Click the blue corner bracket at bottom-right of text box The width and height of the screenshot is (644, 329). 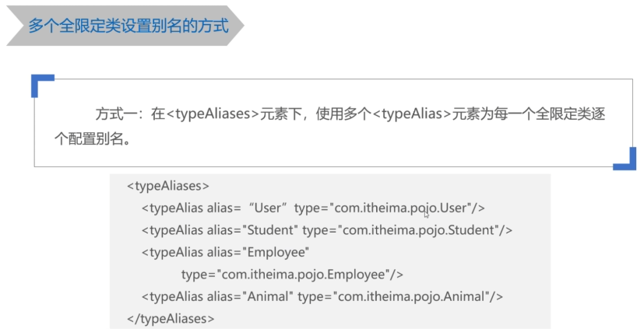click(x=625, y=159)
